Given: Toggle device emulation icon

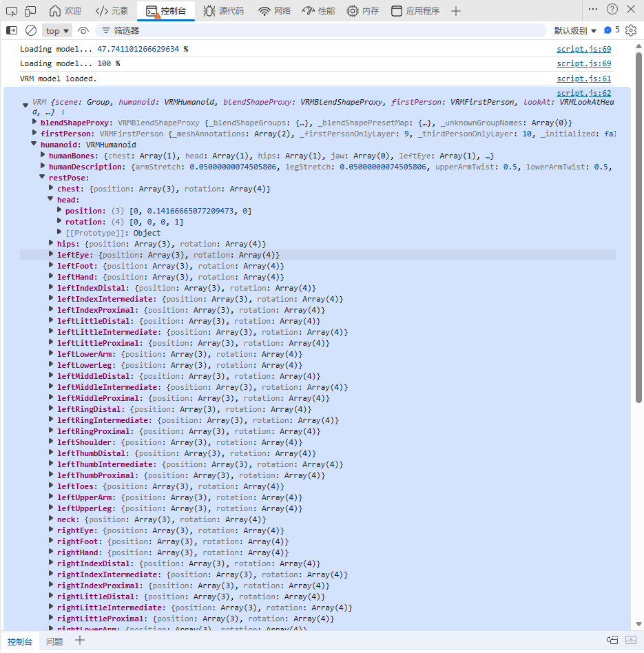Looking at the screenshot, I should click(30, 11).
